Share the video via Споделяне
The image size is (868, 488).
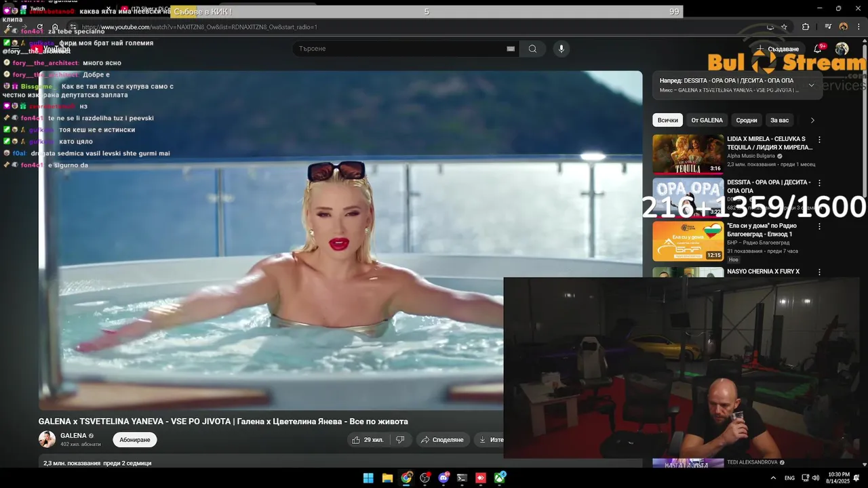click(442, 440)
